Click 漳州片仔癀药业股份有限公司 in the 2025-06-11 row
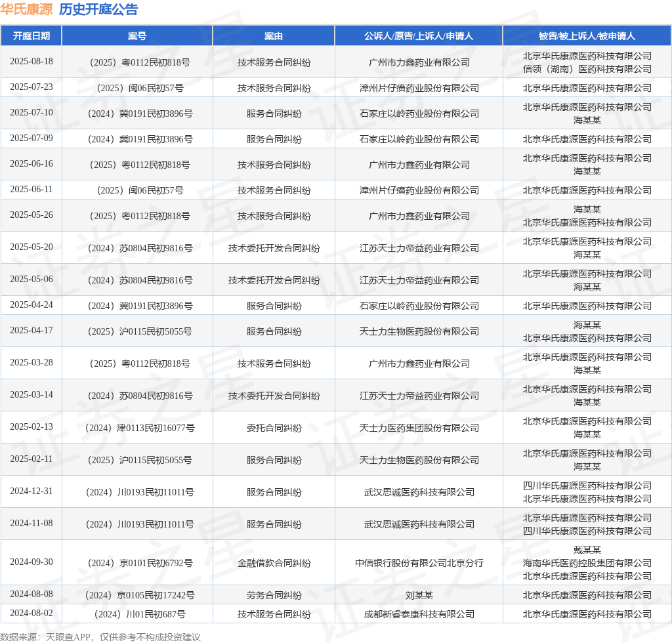The width and height of the screenshot is (672, 643). point(419,190)
